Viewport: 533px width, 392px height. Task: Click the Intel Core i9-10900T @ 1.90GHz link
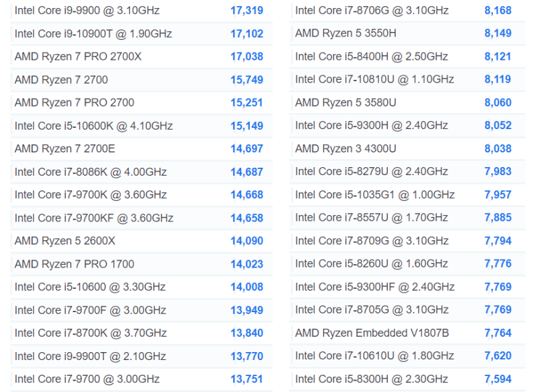coord(93,34)
